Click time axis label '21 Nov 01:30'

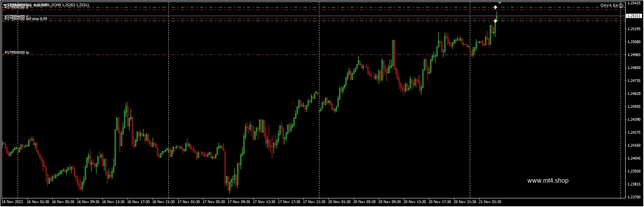click(490, 202)
